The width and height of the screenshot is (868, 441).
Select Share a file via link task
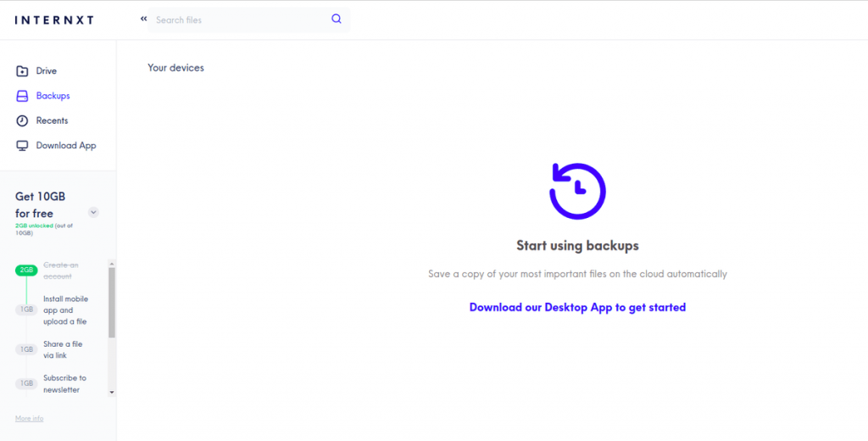[x=63, y=349]
